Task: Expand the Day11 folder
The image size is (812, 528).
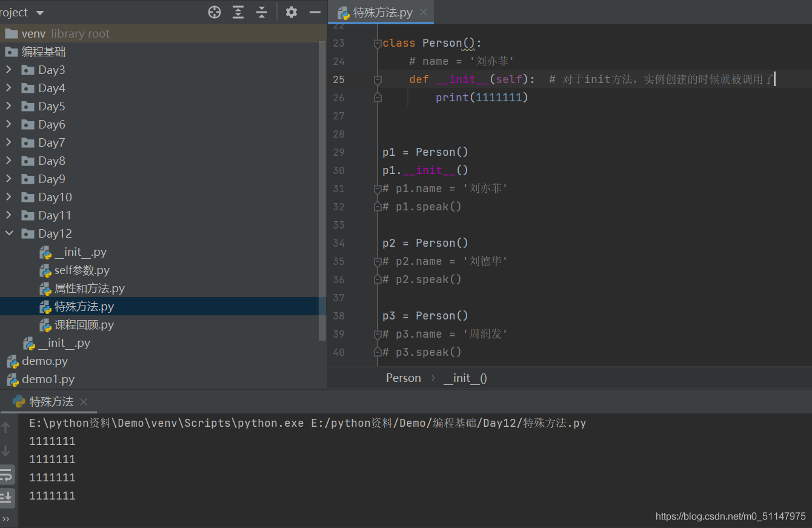Action: pyautogui.click(x=8, y=215)
